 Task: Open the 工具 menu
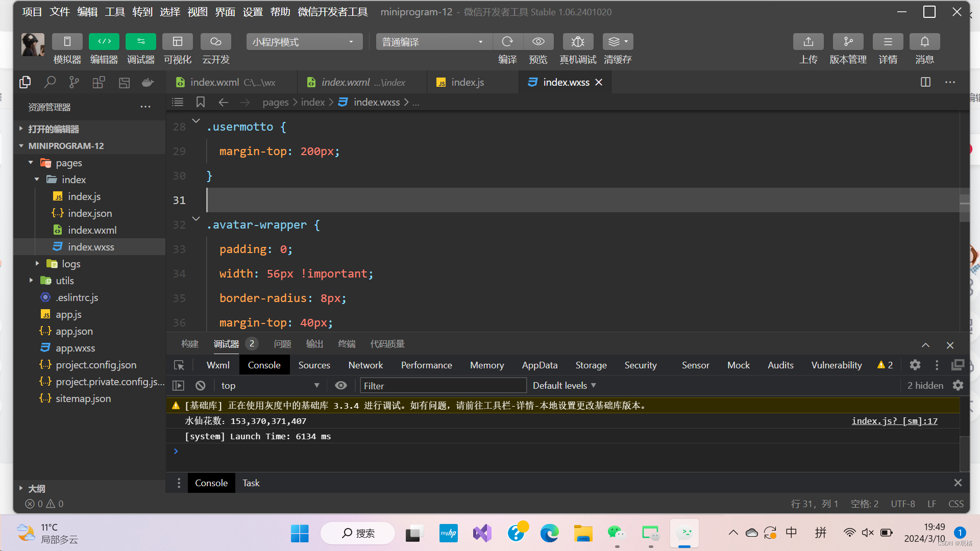(115, 12)
